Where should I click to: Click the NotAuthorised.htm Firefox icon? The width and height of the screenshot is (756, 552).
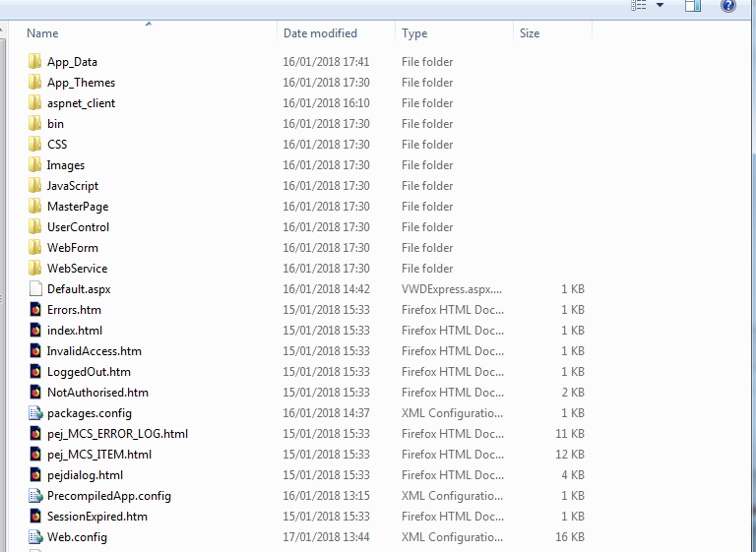click(x=35, y=393)
